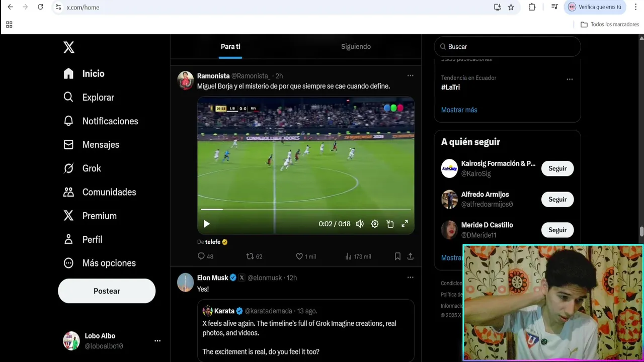Open Todos los marcadores folder
The image size is (644, 362).
pyautogui.click(x=610, y=24)
